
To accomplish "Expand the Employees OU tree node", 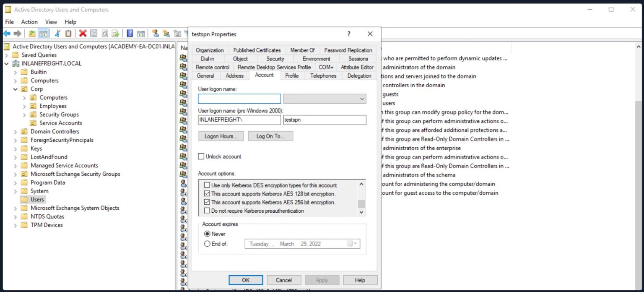I will [25, 106].
